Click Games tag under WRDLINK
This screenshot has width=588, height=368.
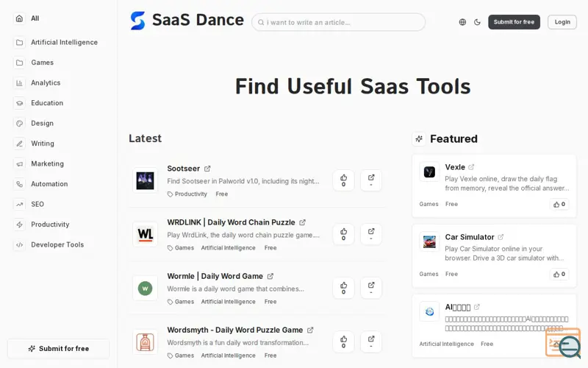pyautogui.click(x=184, y=248)
